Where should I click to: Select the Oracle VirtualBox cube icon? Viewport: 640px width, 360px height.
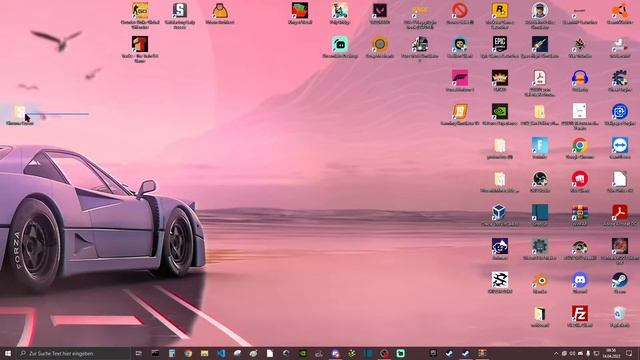500,215
